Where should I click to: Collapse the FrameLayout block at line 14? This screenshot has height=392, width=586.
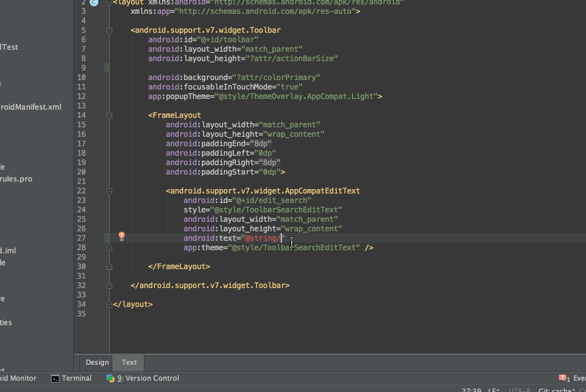coord(108,115)
